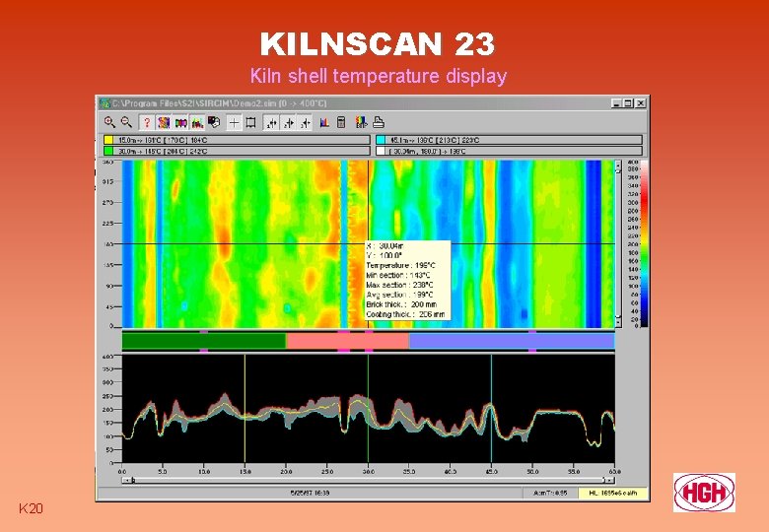The image size is (769, 532).
Task: Click the temperature color scale bar
Action: (644, 243)
